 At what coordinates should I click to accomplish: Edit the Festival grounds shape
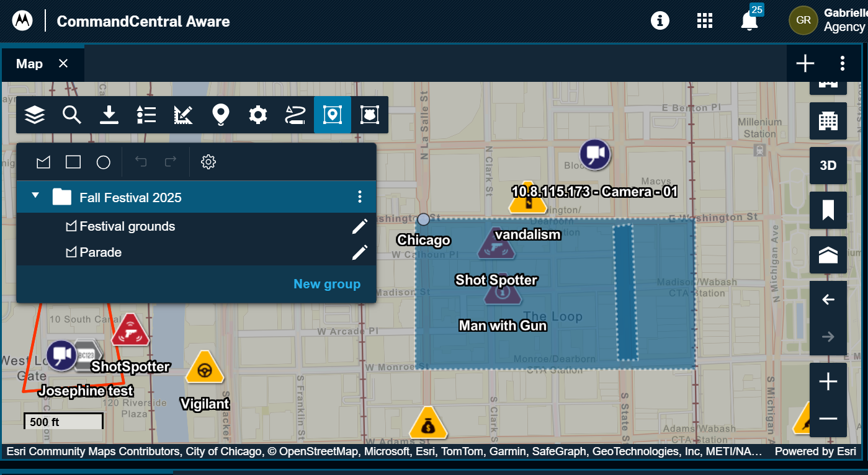coord(360,226)
